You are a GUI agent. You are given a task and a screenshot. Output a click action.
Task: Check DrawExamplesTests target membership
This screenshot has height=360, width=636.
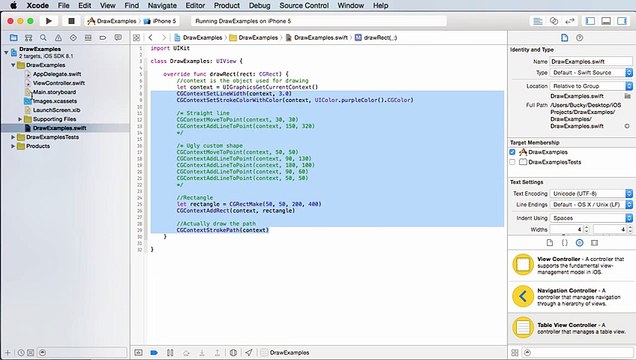[512, 162]
